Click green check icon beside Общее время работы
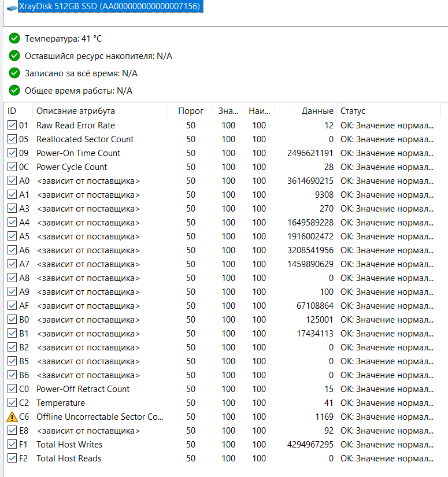Image resolution: width=448 pixels, height=477 pixels. pos(14,90)
